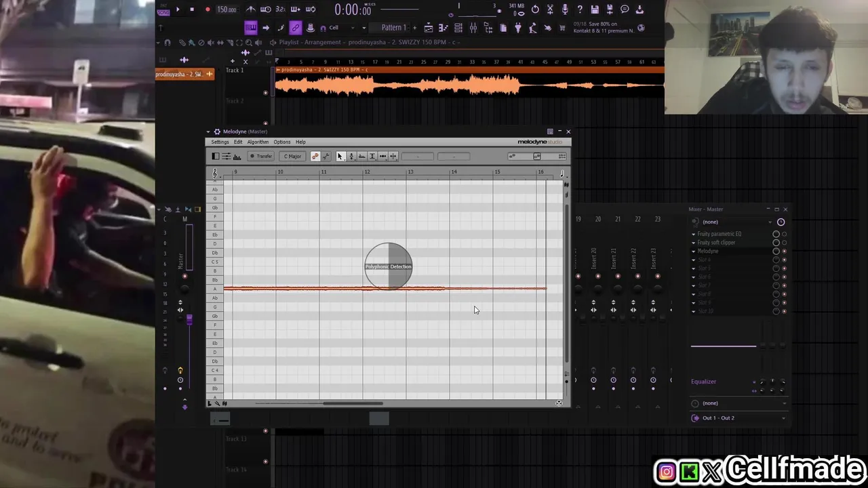Open the undo history icon
868x488 pixels.
[536, 9]
